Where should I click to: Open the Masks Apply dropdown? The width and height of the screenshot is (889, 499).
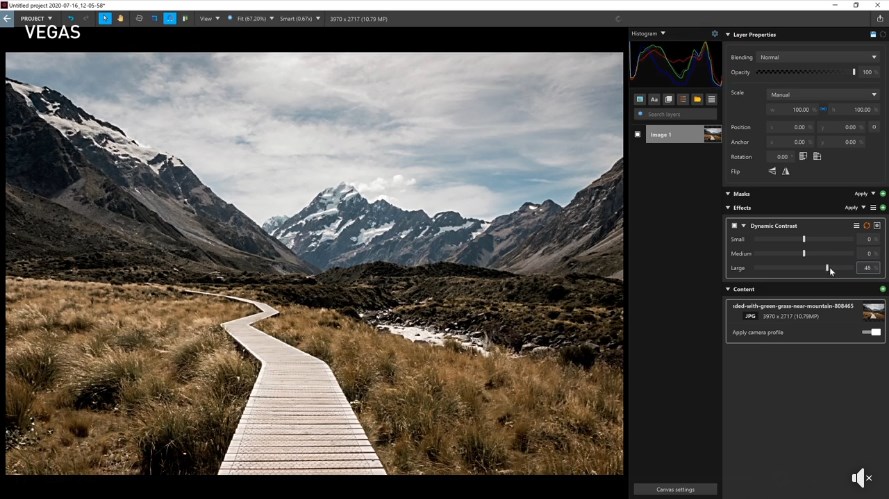[x=865, y=194]
